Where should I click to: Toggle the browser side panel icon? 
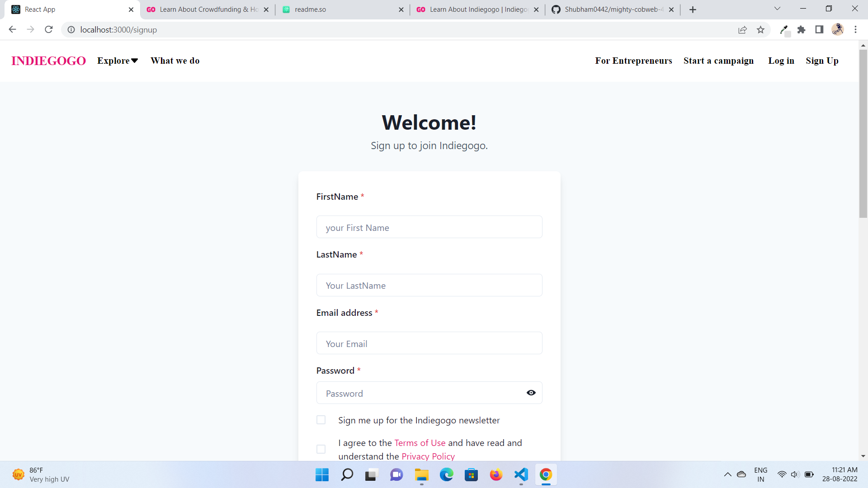pos(819,29)
